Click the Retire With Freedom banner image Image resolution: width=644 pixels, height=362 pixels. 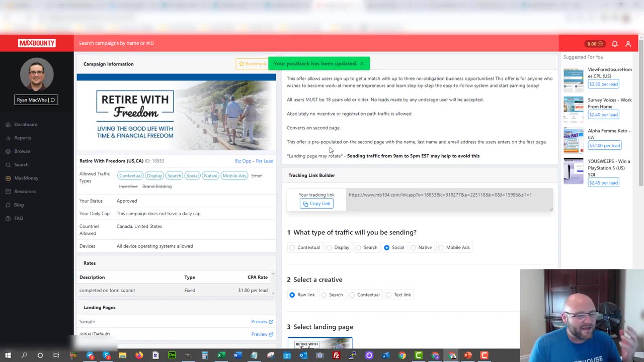[176, 113]
